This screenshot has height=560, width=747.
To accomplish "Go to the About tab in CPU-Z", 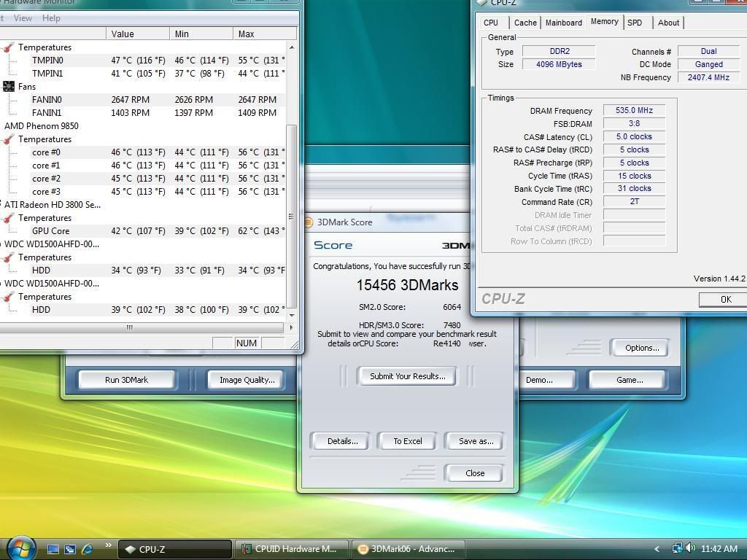I will 668,23.
